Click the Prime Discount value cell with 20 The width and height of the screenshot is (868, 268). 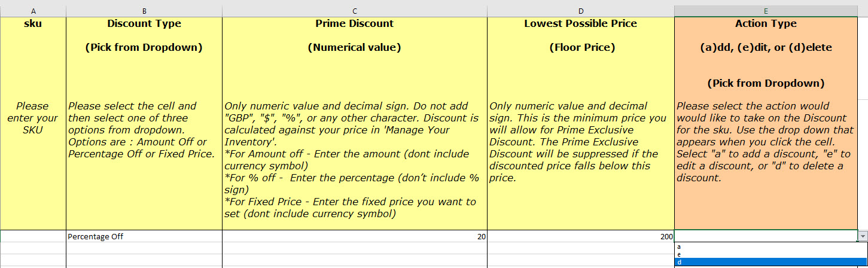(x=355, y=236)
